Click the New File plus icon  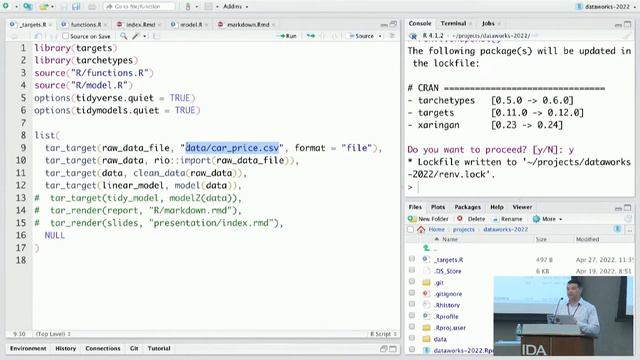[6, 6]
